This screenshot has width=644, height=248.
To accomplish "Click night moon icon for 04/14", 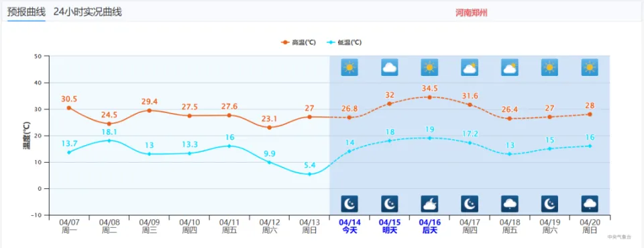I will click(x=350, y=204).
